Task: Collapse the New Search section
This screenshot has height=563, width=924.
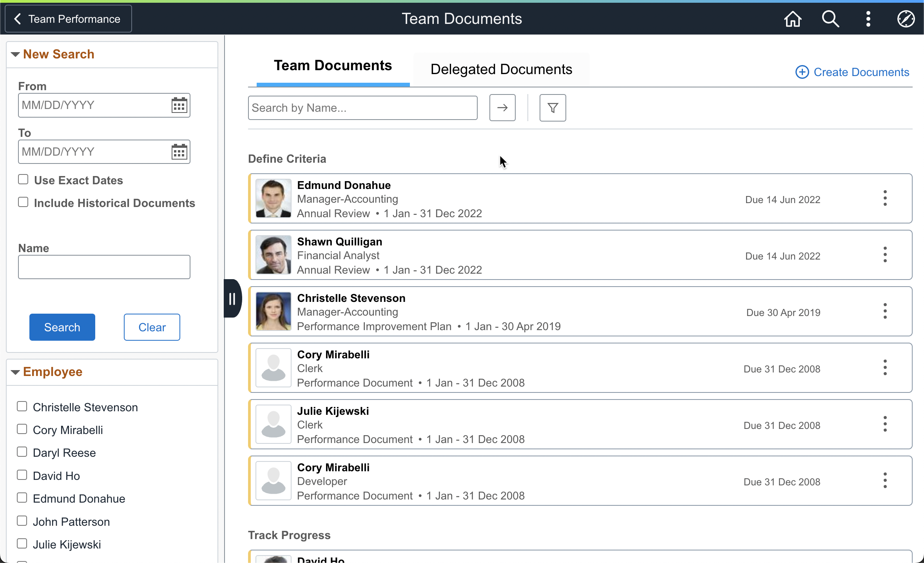Action: [15, 54]
